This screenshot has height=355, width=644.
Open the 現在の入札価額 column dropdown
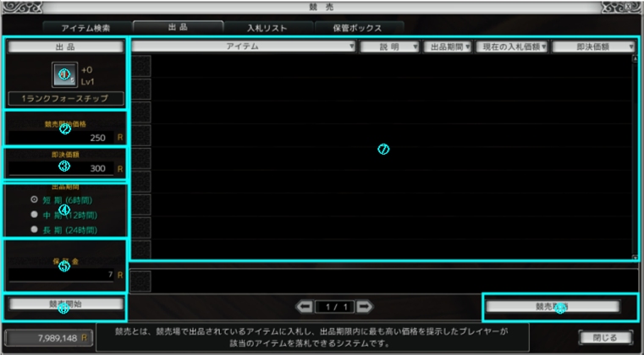pyautogui.click(x=512, y=46)
